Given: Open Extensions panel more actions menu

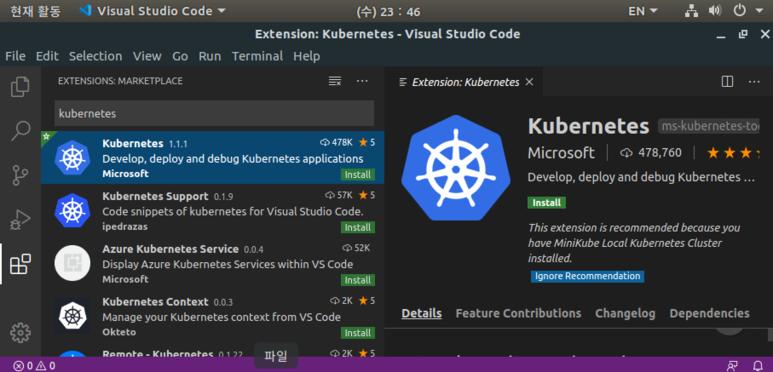Looking at the screenshot, I should click(362, 81).
